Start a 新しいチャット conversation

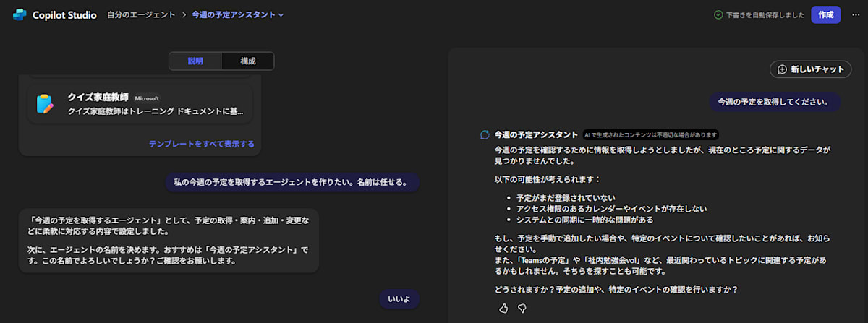811,69
